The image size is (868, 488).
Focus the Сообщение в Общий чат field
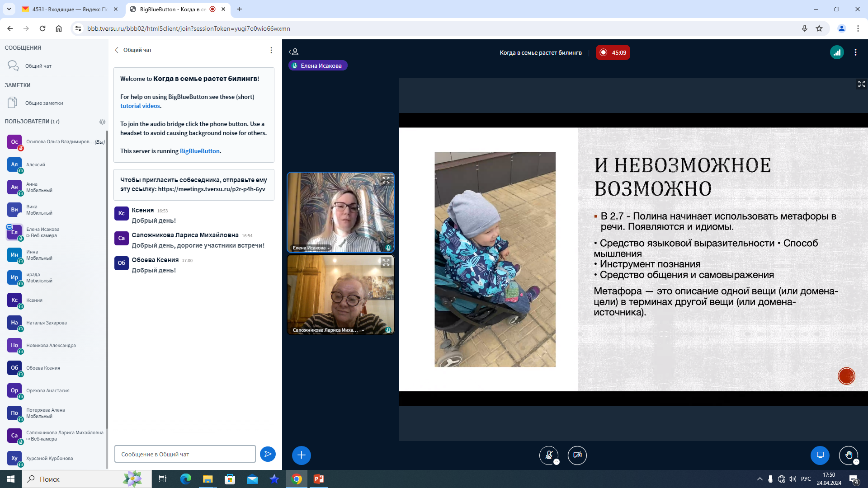185,454
